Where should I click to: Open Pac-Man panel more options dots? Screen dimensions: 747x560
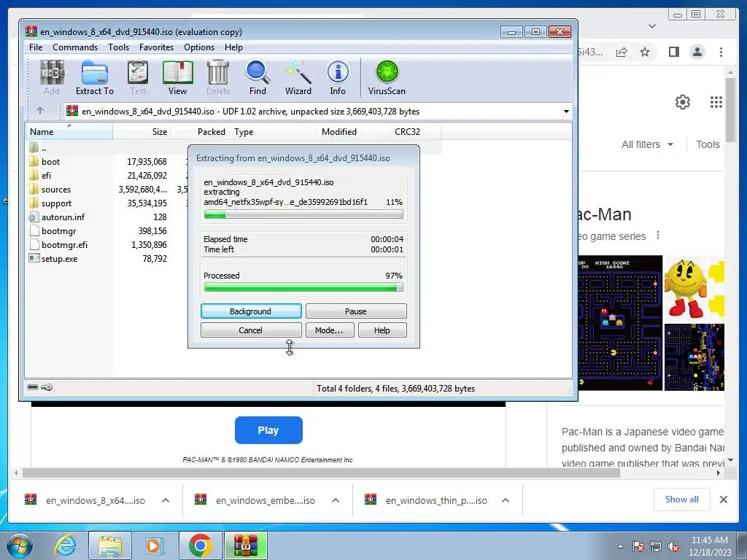click(x=658, y=236)
